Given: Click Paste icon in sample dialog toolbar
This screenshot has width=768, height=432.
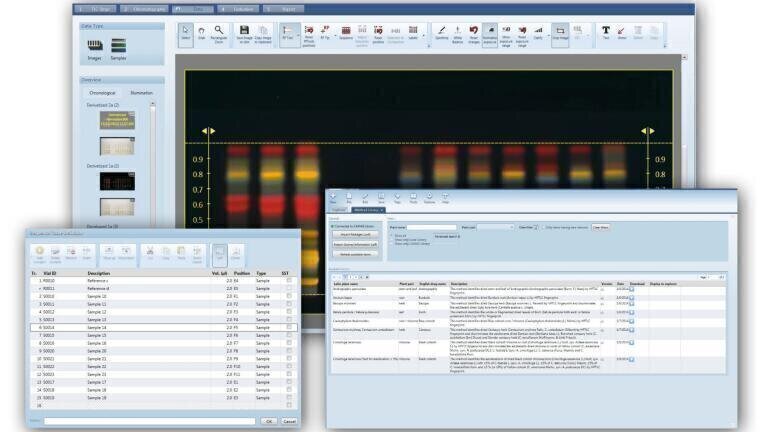Looking at the screenshot, I should [x=181, y=253].
